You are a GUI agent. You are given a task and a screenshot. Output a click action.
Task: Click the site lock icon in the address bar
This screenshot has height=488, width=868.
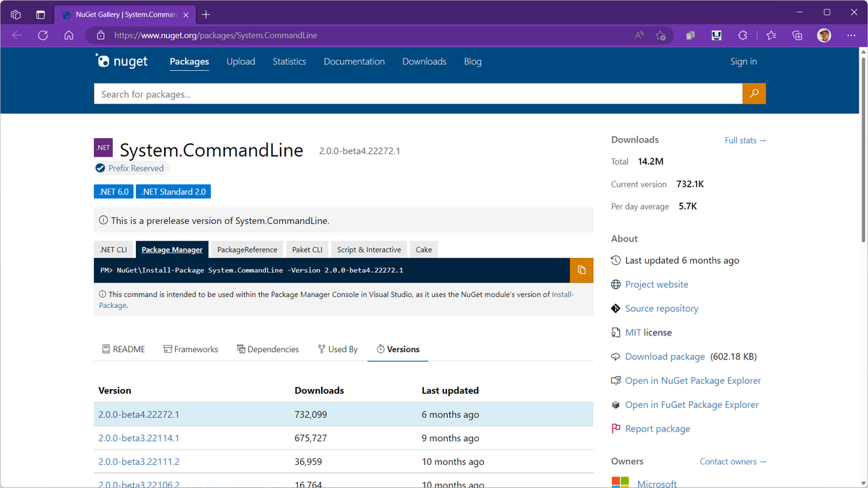point(101,35)
